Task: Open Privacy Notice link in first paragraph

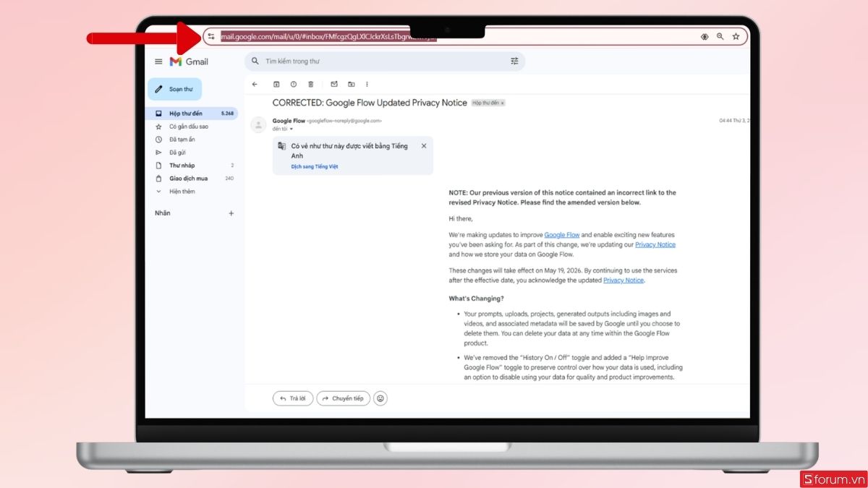Action: point(655,244)
